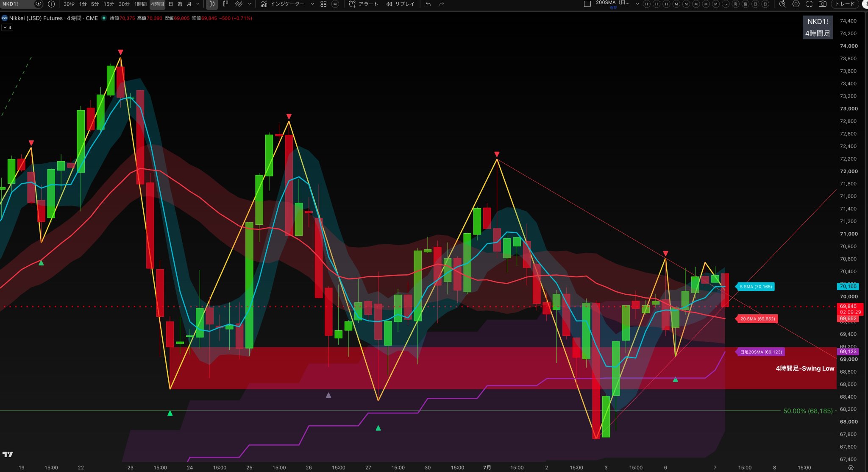Click the 7月 date label on time axis
The height and width of the screenshot is (472, 868).
coord(487,467)
